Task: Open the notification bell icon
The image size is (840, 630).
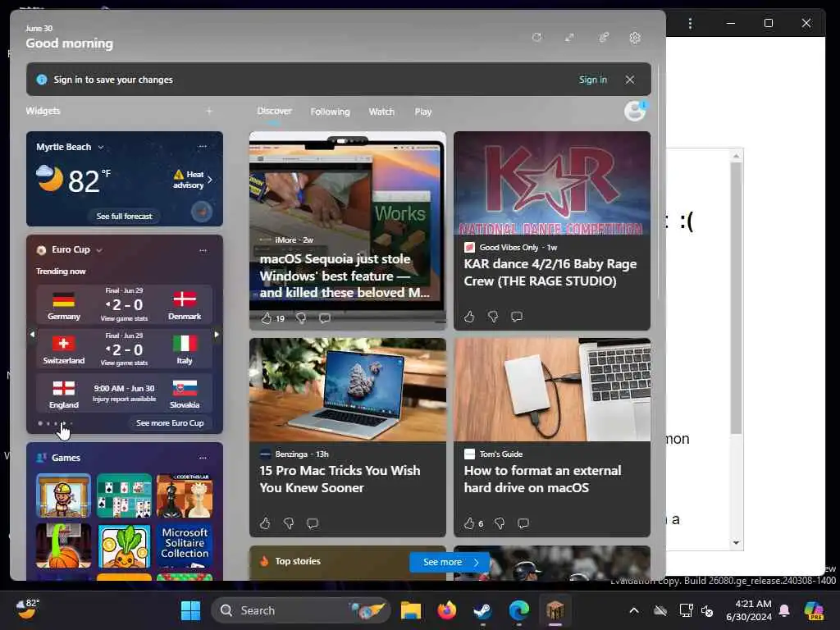Action: [x=784, y=610]
